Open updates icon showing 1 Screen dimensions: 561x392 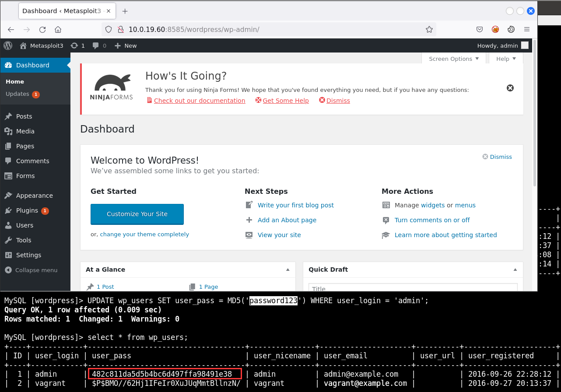click(77, 45)
